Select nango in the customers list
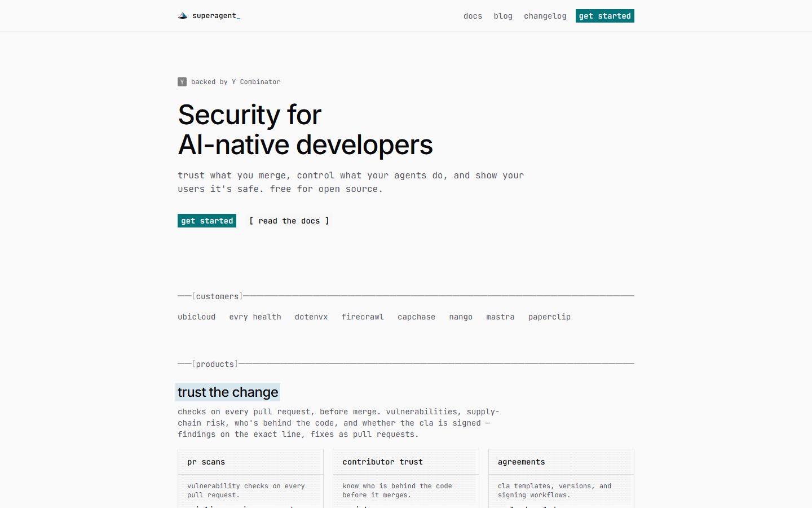This screenshot has height=508, width=812. (x=461, y=317)
